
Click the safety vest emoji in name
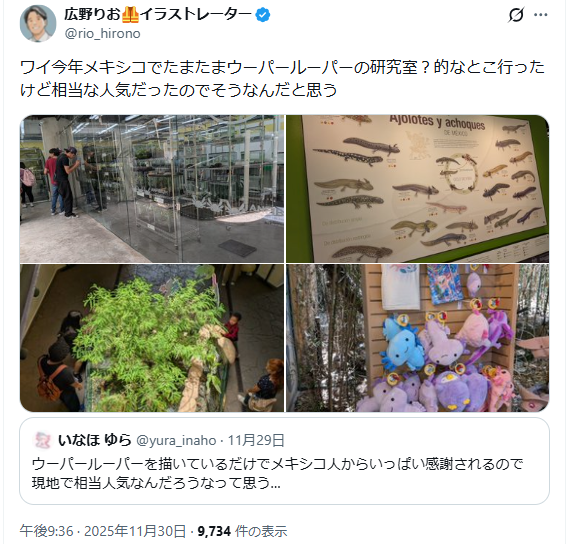(130, 15)
